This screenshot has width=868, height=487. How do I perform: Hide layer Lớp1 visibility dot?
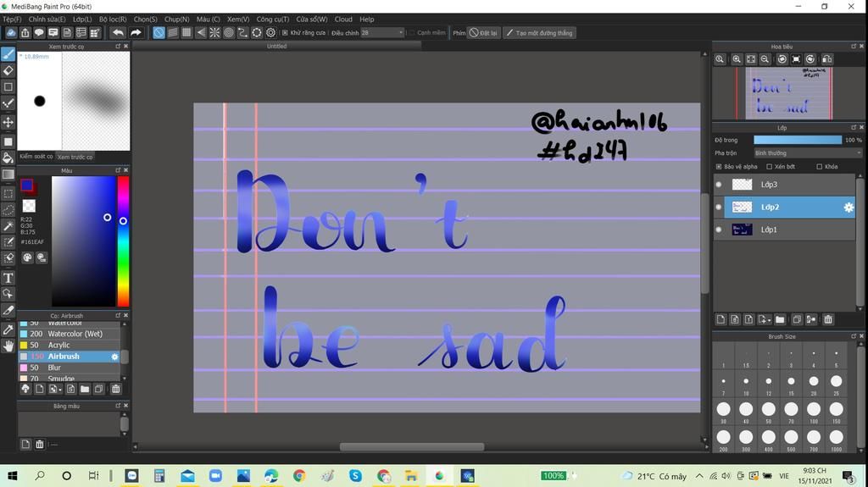[x=719, y=230]
